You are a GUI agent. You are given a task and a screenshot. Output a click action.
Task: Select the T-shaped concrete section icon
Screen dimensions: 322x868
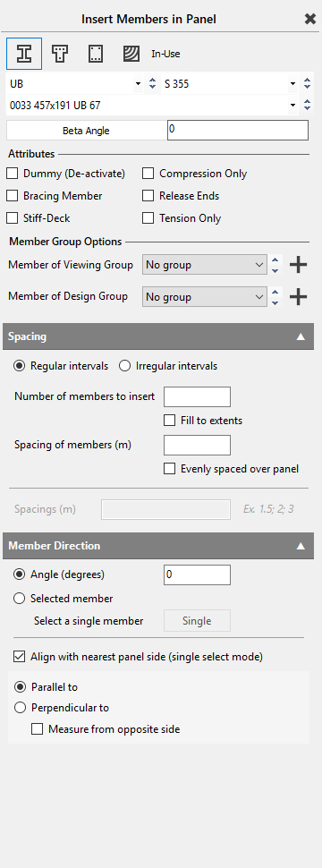click(x=60, y=54)
